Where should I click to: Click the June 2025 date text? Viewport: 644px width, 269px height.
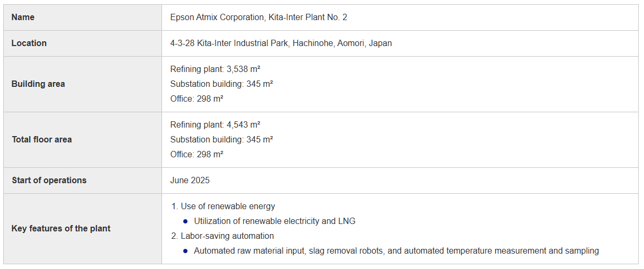pyautogui.click(x=190, y=181)
